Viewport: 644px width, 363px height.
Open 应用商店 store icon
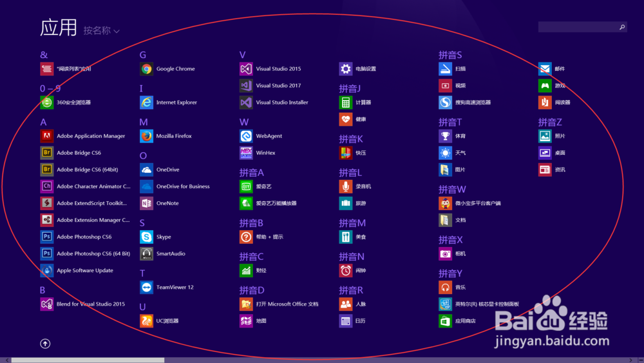click(445, 320)
